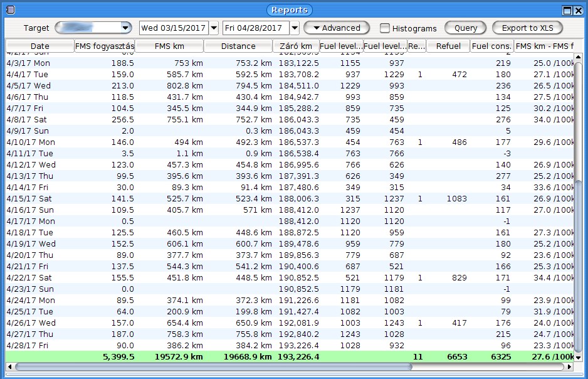Sort by the Distance column header

(x=238, y=46)
